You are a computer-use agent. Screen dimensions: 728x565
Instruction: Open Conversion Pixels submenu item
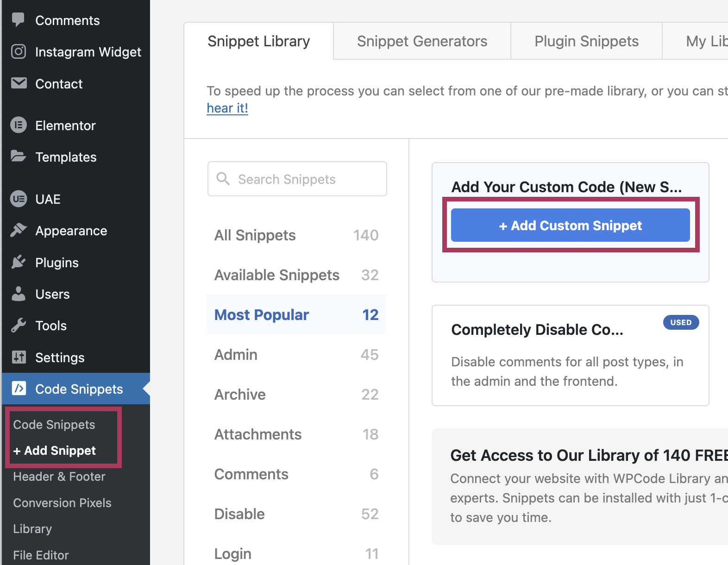pos(63,503)
